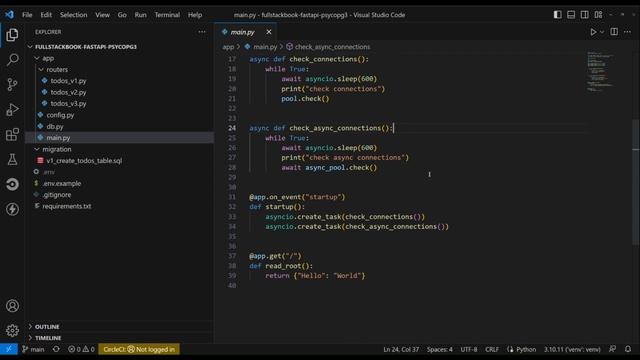This screenshot has width=640, height=360.
Task: Select main.py in the explorer tree
Action: (x=119, y=138)
